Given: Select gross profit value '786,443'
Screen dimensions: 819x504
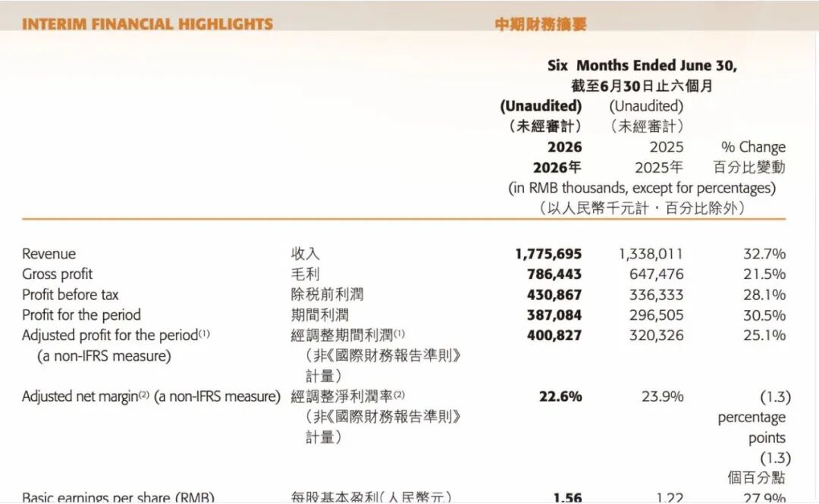Looking at the screenshot, I should [554, 274].
